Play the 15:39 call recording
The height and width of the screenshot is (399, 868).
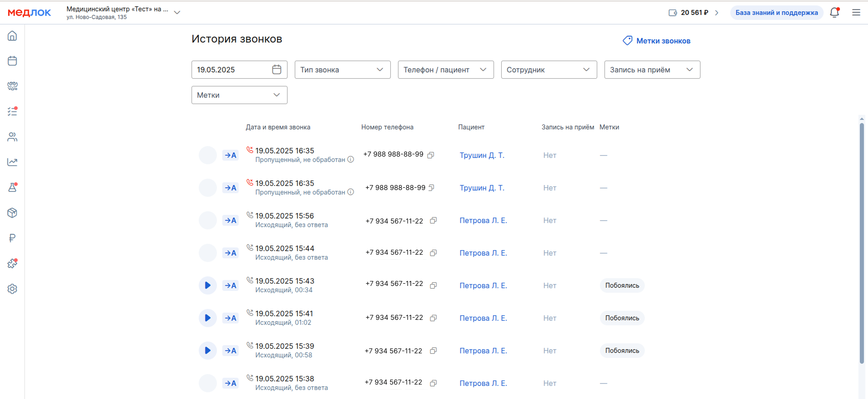208,351
